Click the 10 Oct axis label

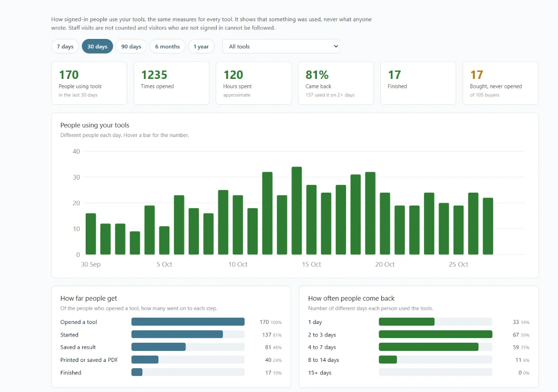238,264
